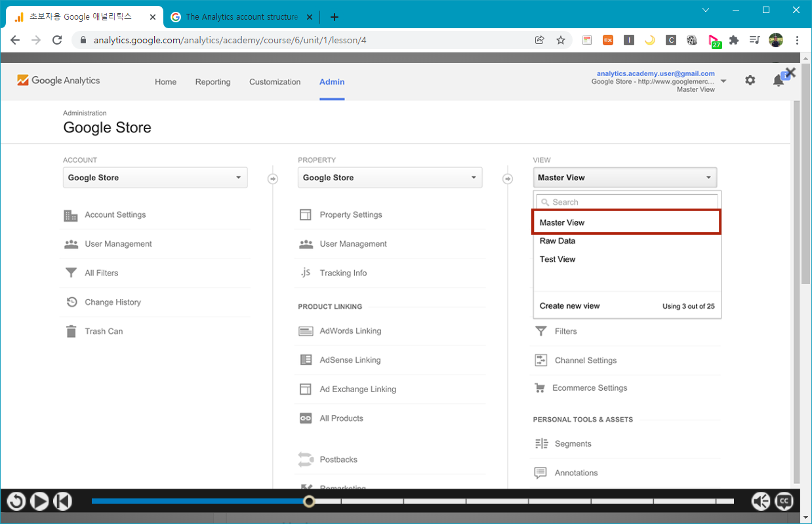Click the Property Settings layout icon

coord(305,215)
